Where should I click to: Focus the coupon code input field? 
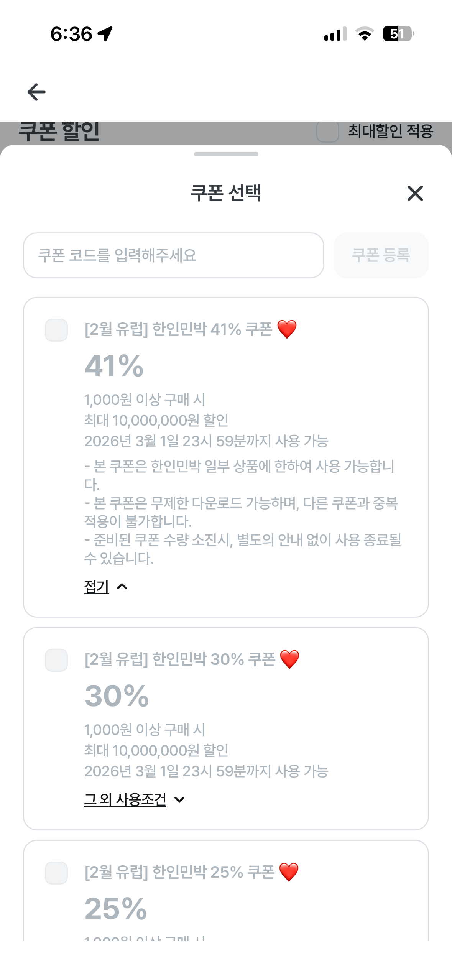coord(174,255)
